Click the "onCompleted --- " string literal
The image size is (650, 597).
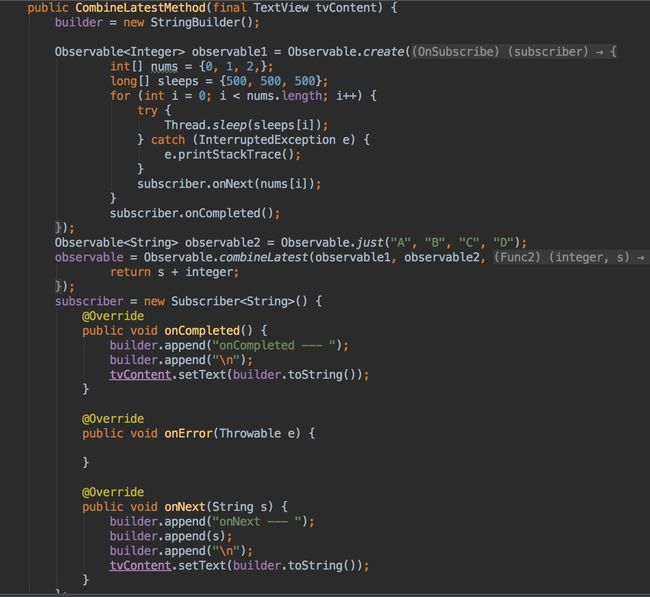[x=274, y=345]
